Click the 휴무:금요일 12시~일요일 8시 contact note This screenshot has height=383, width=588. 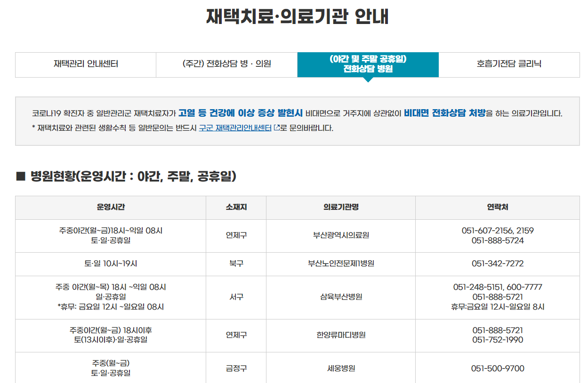498,307
